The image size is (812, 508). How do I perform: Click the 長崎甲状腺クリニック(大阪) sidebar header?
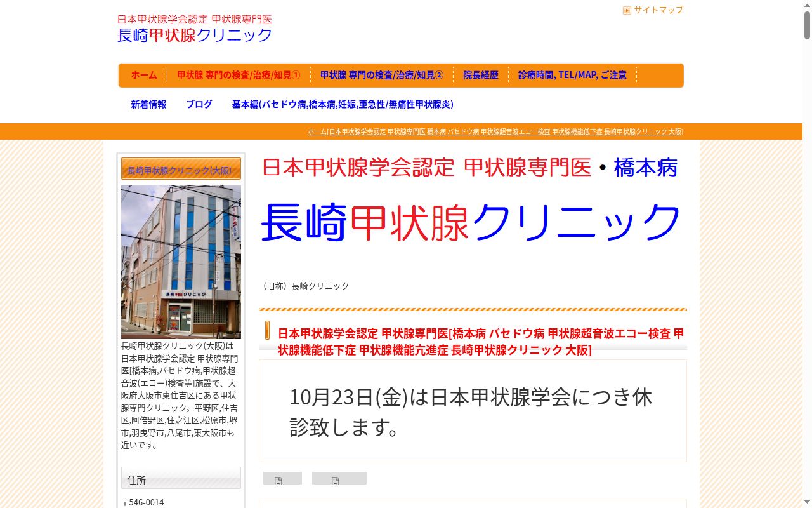(x=181, y=170)
